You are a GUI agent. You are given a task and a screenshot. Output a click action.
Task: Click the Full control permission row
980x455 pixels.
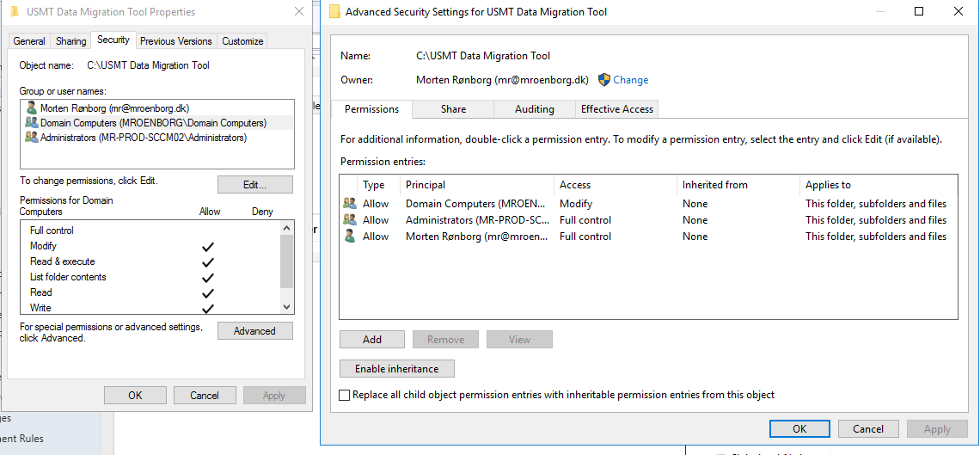click(x=150, y=231)
